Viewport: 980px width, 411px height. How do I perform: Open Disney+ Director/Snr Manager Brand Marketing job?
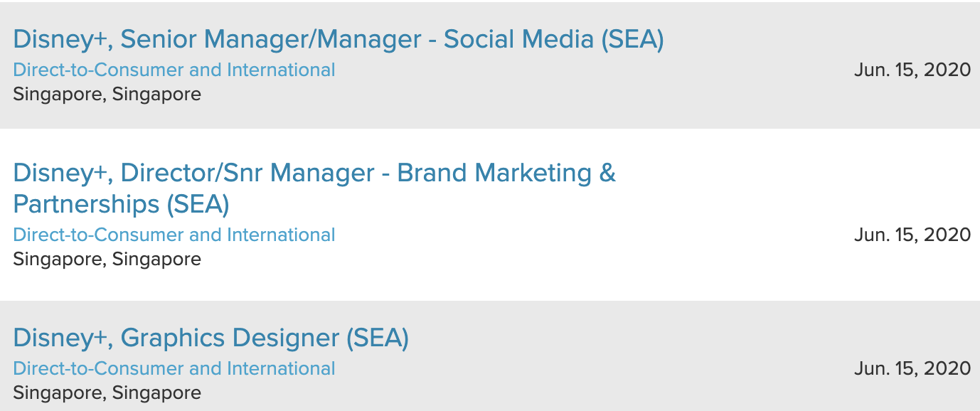(314, 174)
